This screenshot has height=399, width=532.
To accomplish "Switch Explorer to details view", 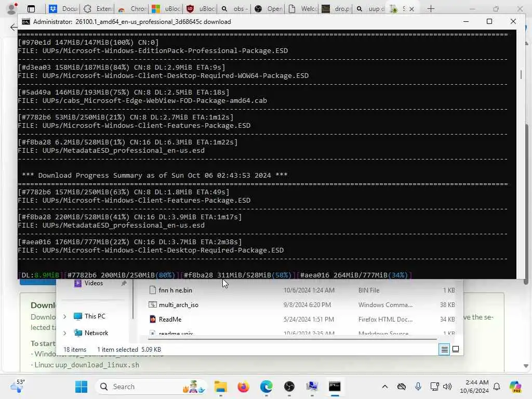I will [x=444, y=349].
